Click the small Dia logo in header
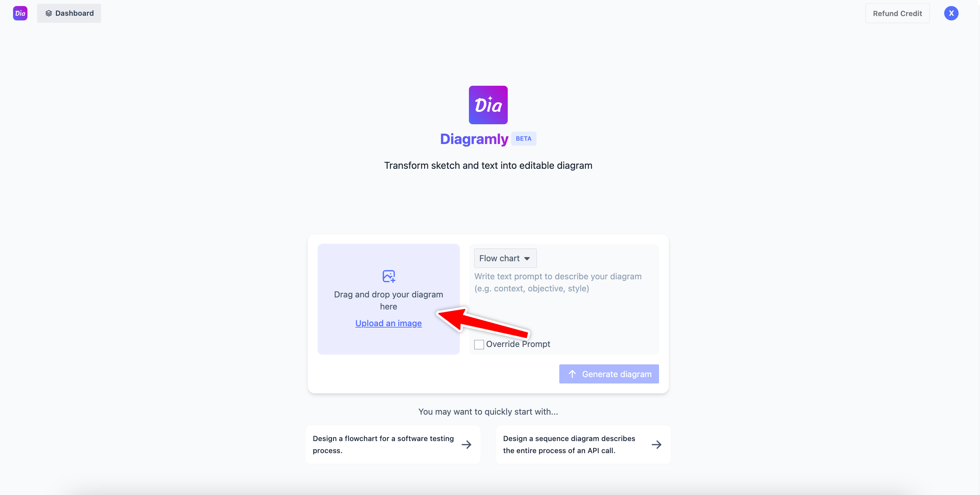This screenshot has width=980, height=495. click(20, 13)
